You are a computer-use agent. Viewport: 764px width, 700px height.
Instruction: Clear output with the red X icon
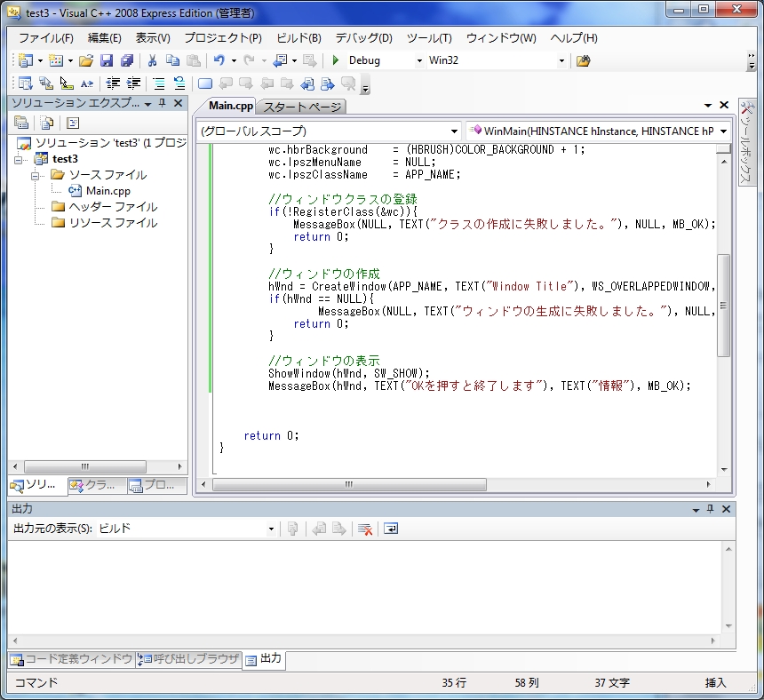[364, 529]
